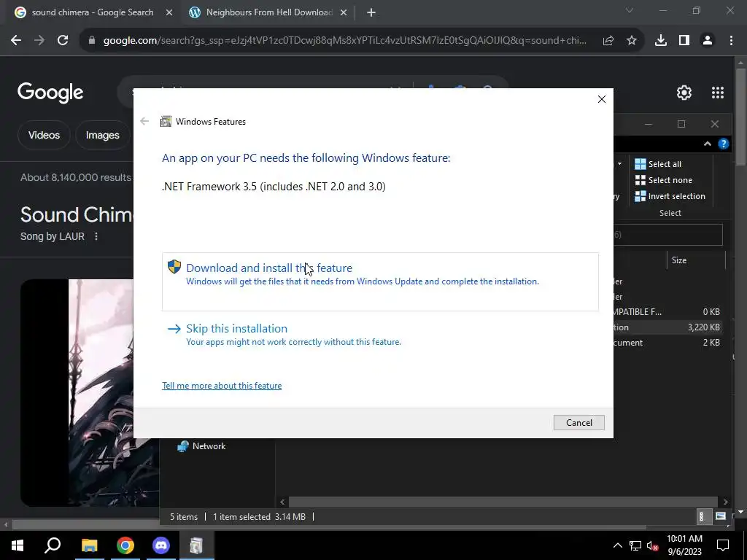
Task: Select the Images search filter
Action: [102, 135]
